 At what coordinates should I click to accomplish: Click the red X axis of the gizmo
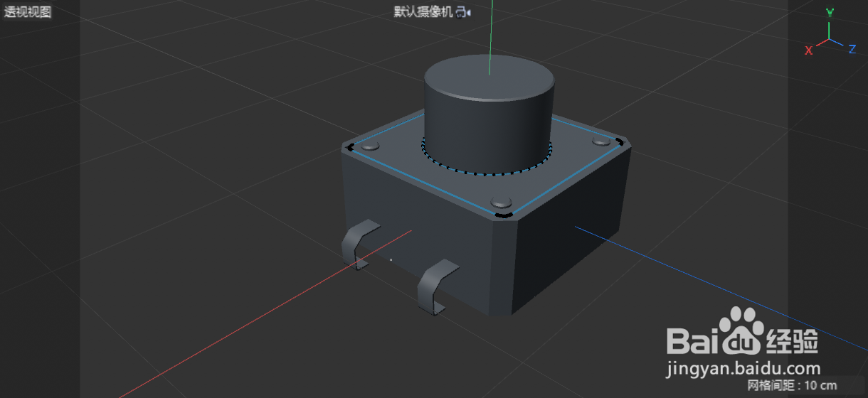pyautogui.click(x=816, y=47)
